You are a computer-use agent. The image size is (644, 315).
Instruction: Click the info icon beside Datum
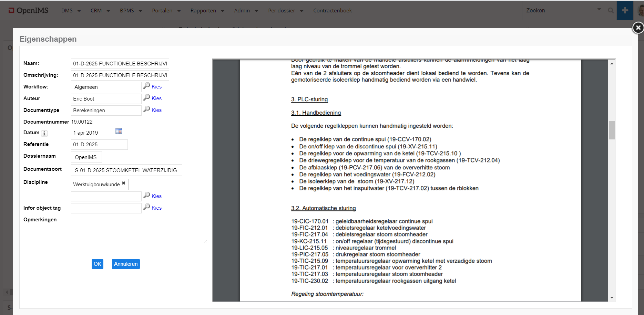44,133
